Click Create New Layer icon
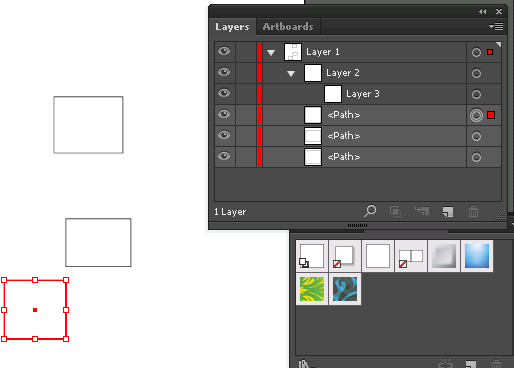The width and height of the screenshot is (514, 368). [x=448, y=212]
